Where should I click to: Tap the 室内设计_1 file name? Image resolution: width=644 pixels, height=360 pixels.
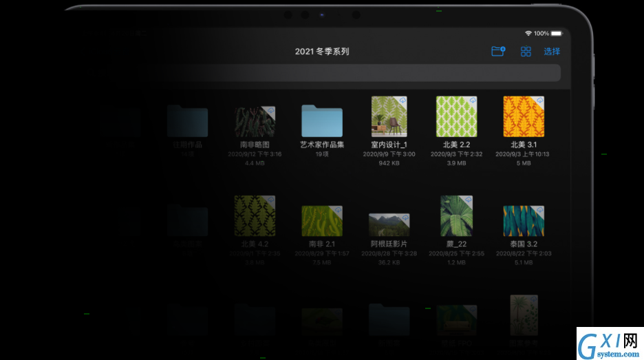(x=389, y=145)
